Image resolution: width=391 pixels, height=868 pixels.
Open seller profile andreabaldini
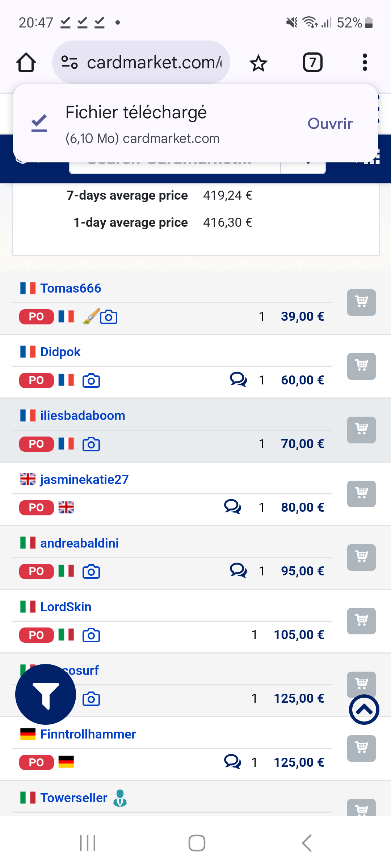79,543
